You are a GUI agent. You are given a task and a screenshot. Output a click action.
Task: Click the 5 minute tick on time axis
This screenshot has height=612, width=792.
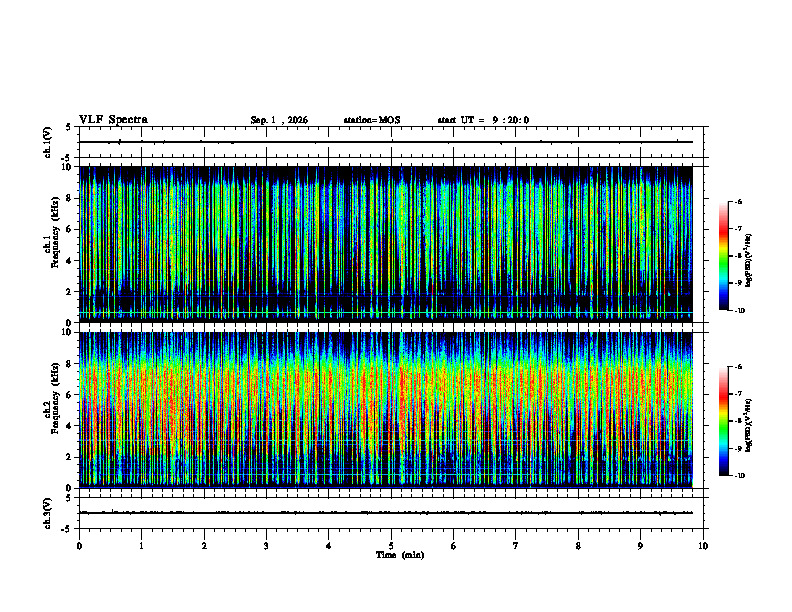pos(391,546)
